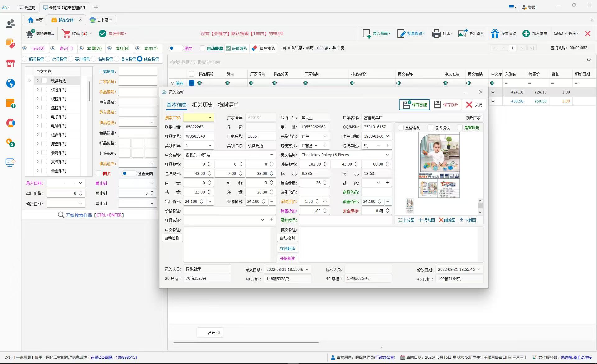Switch to the 相关历史 tab
This screenshot has width=597, height=364.
pos(202,105)
